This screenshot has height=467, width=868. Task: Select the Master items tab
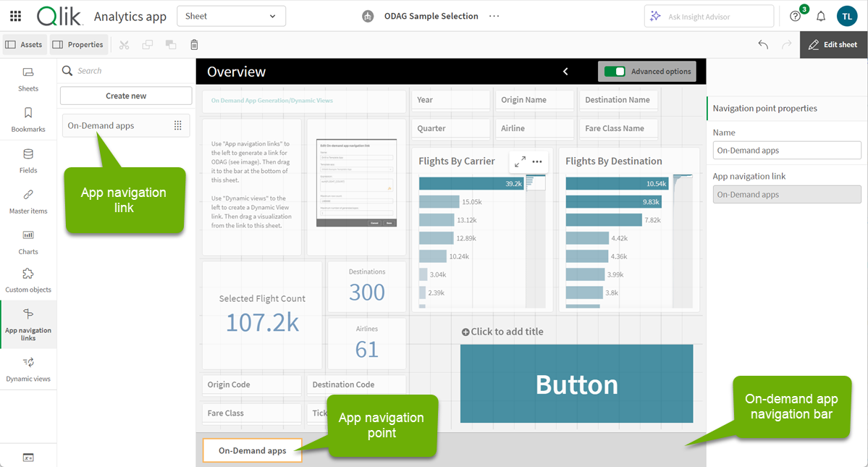(28, 201)
